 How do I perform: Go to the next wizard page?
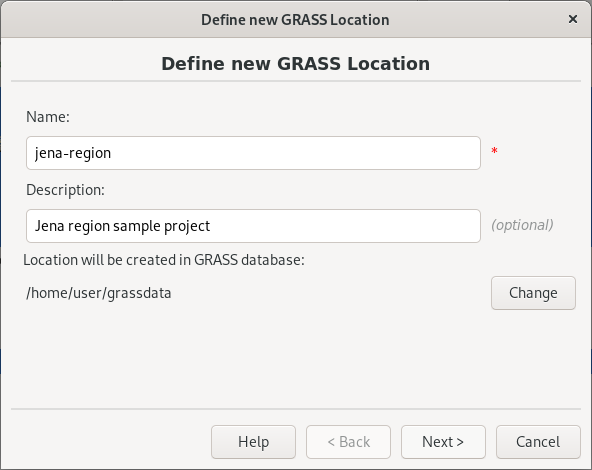pos(443,442)
